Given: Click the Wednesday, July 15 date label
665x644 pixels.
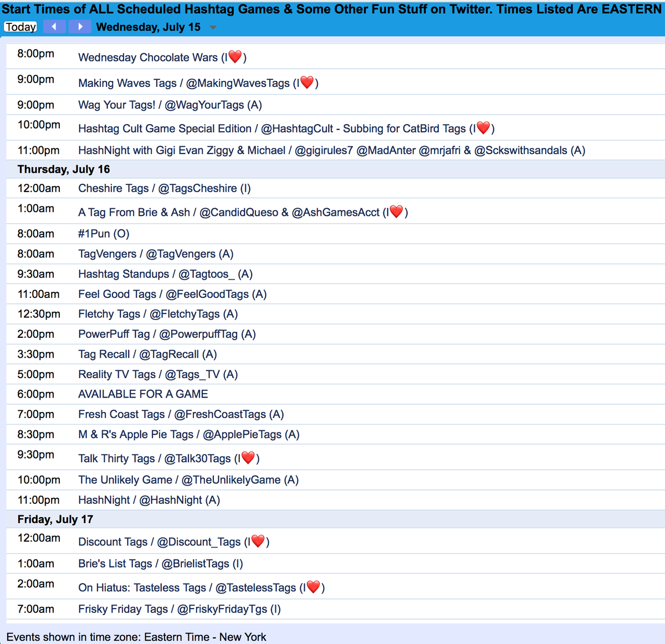Looking at the screenshot, I should tap(149, 27).
